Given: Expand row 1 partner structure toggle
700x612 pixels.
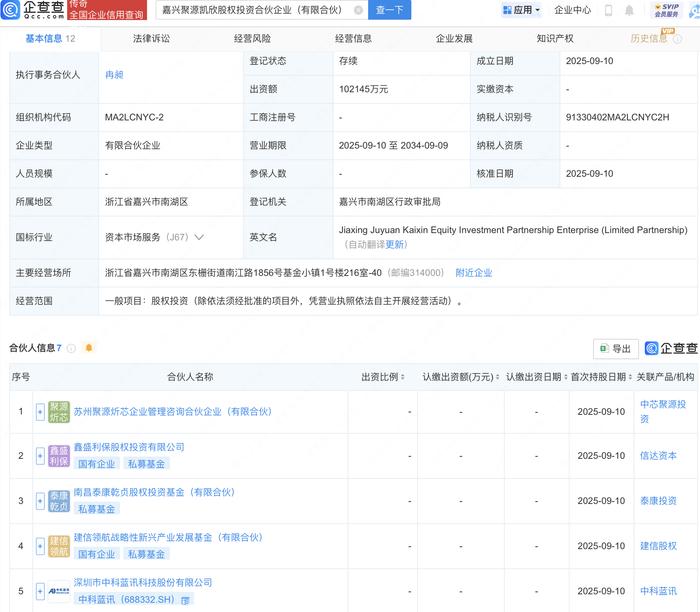Looking at the screenshot, I should [x=40, y=411].
